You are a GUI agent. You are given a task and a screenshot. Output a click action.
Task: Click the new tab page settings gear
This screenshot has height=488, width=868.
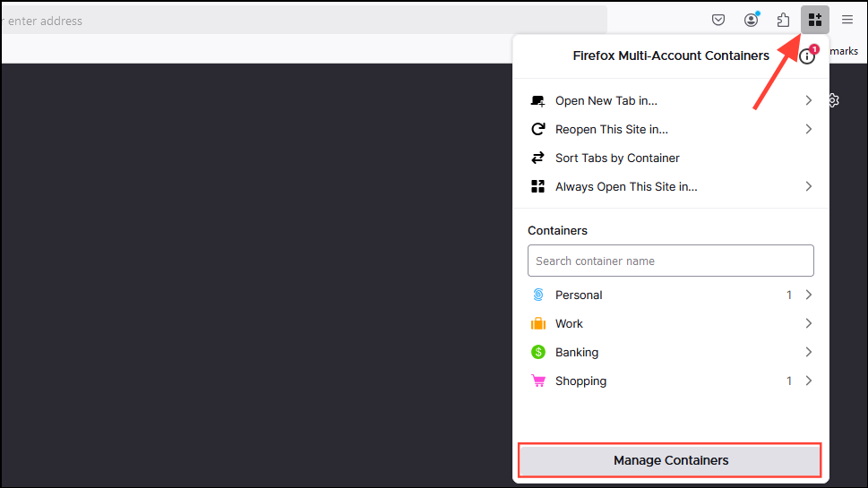click(x=834, y=100)
